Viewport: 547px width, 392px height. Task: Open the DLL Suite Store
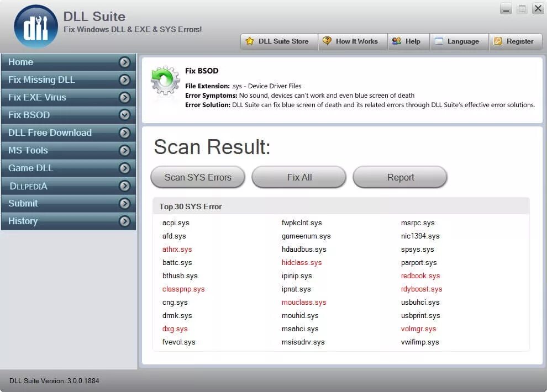pos(279,41)
